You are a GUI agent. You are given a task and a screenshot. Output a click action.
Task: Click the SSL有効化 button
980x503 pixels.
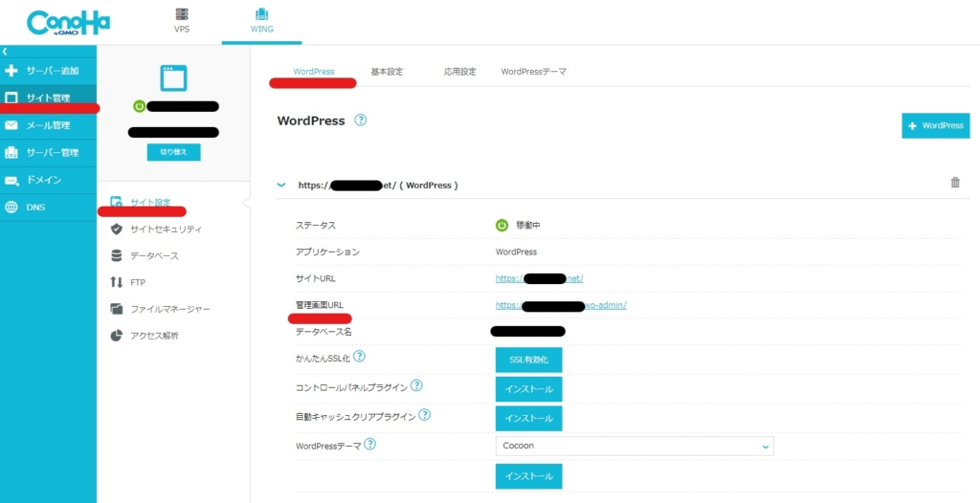[x=528, y=360]
